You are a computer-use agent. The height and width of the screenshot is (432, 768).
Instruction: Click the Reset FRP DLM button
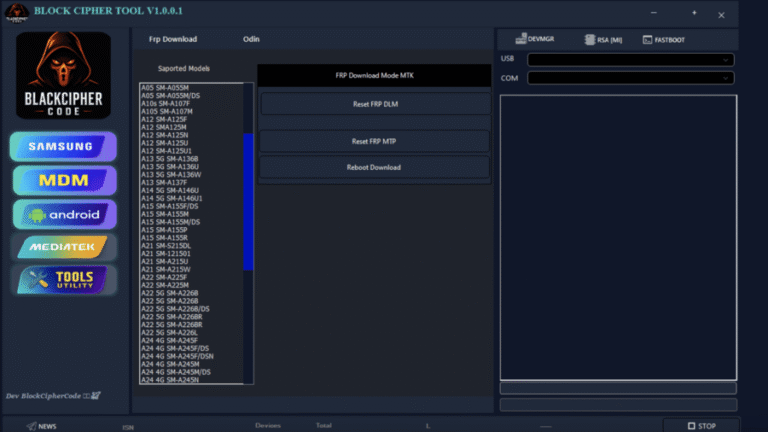[x=375, y=104]
